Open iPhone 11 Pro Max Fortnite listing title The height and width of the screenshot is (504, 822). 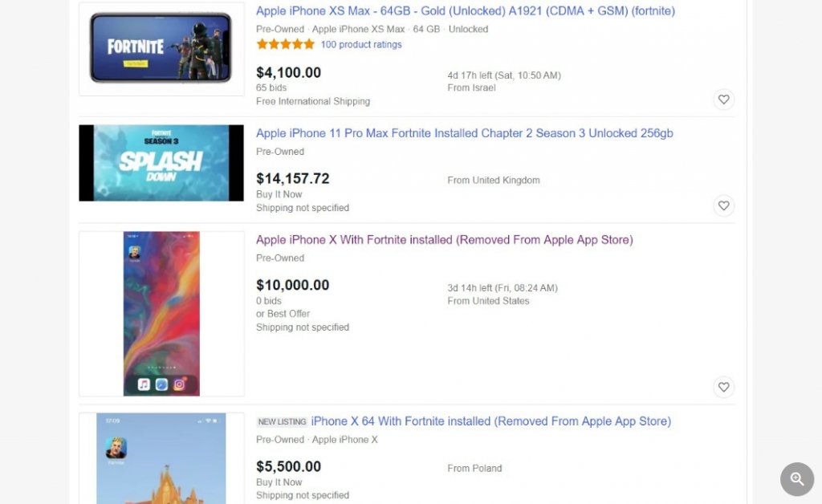pyautogui.click(x=464, y=133)
